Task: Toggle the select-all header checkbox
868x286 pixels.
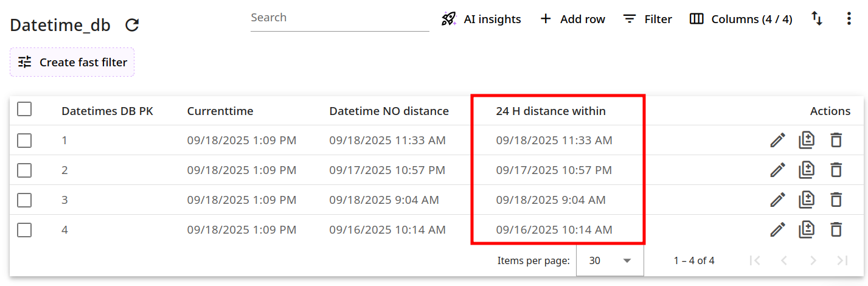Action: click(x=24, y=110)
